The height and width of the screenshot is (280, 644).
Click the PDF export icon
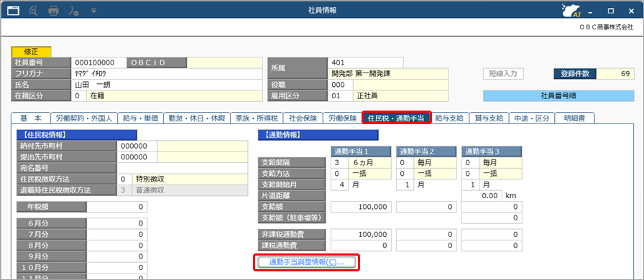[x=74, y=11]
